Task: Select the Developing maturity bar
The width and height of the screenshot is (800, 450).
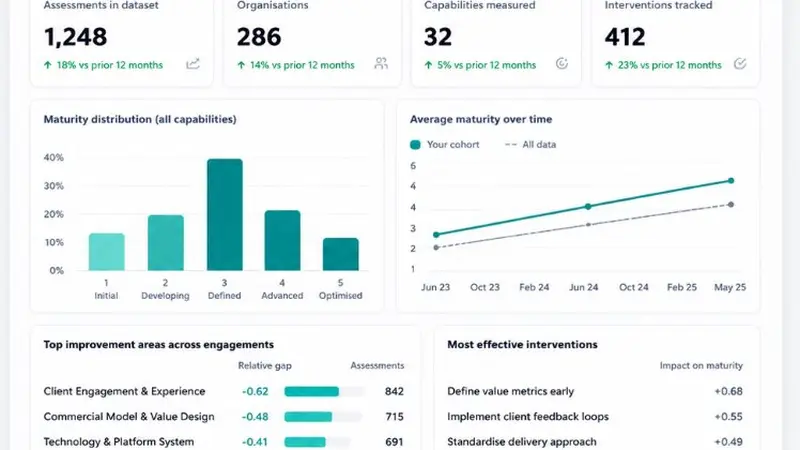Action: (166, 243)
